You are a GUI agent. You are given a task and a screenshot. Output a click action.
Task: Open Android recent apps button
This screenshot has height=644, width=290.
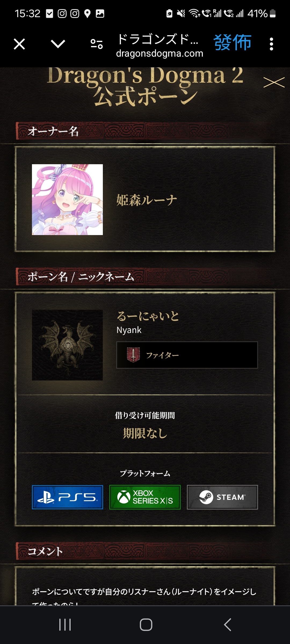click(65, 625)
